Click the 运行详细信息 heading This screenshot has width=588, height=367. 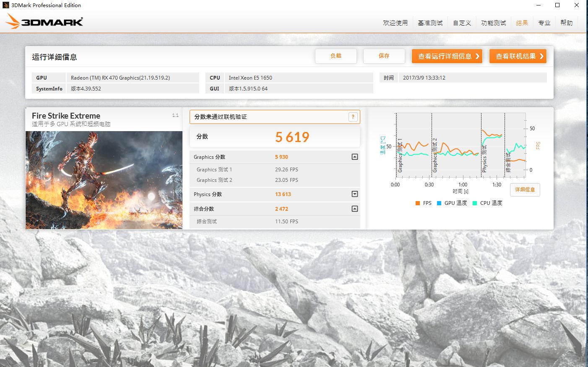click(x=55, y=57)
